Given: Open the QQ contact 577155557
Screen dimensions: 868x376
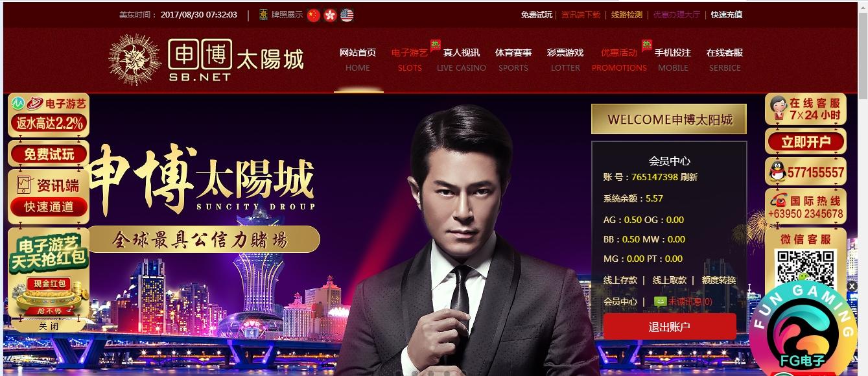Looking at the screenshot, I should pos(806,172).
